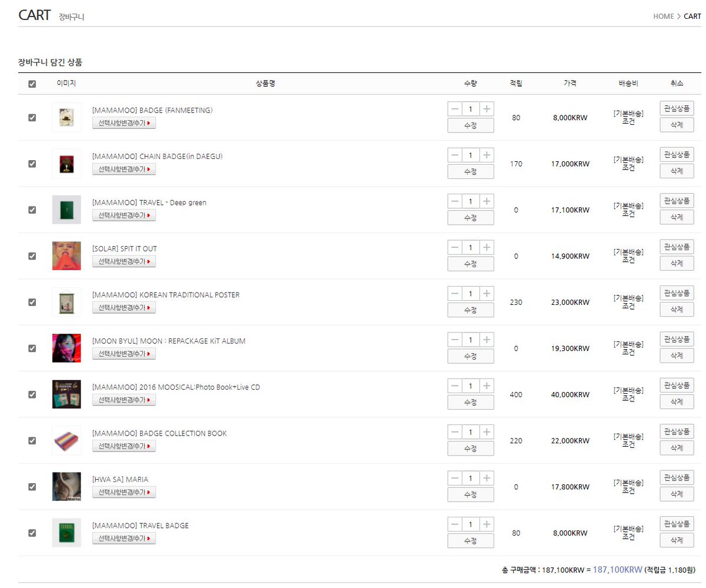The image size is (706, 588).
Task: Expand options for TRAVEL - Deep green item
Action: [x=124, y=215]
